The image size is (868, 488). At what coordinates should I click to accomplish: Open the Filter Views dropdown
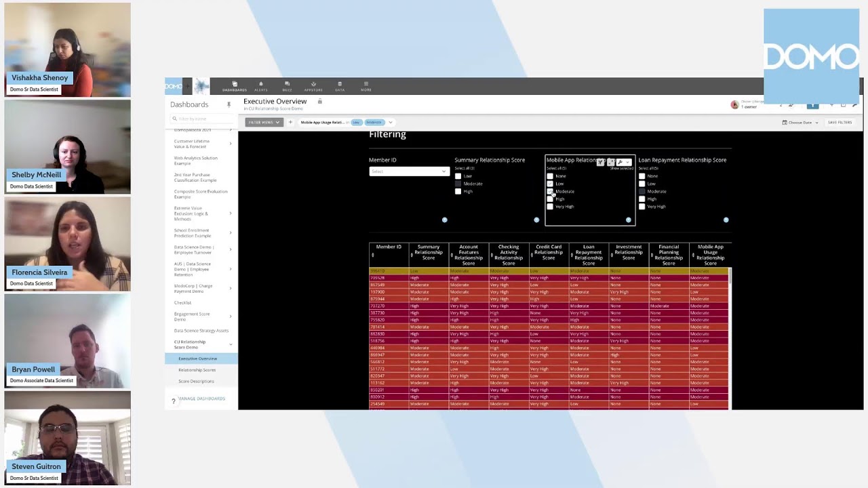click(264, 122)
